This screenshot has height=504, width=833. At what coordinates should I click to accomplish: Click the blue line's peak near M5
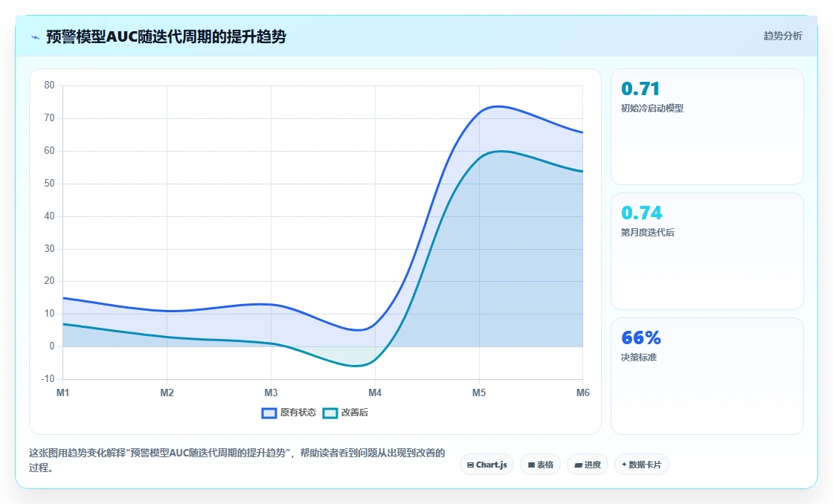coord(498,107)
